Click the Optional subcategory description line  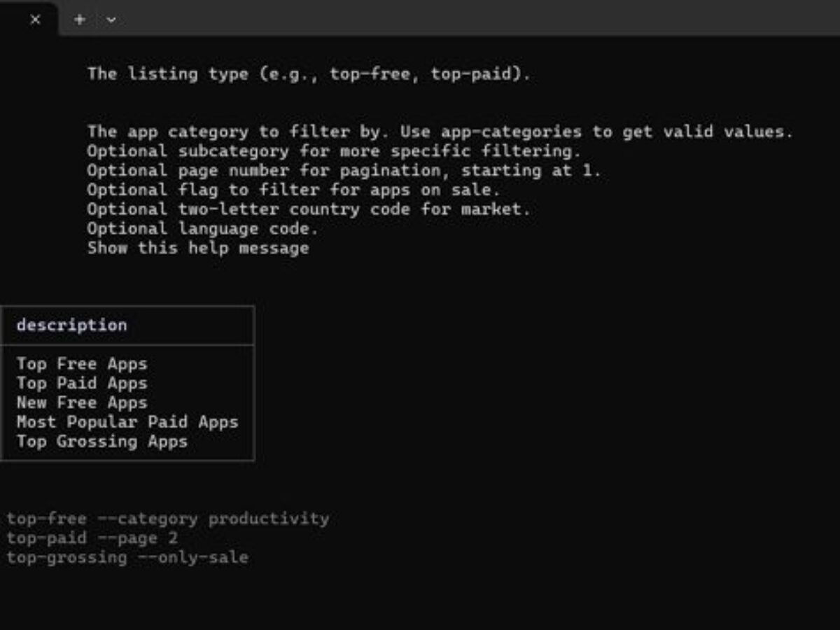[334, 151]
